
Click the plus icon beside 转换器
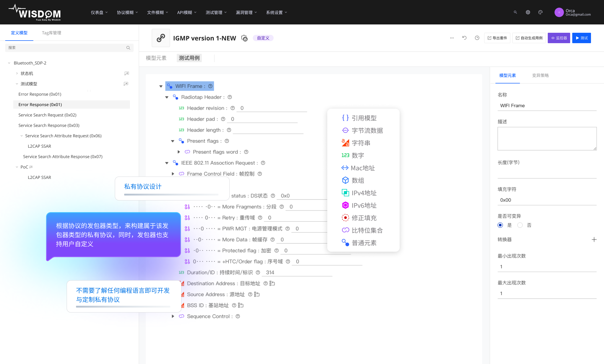point(594,239)
